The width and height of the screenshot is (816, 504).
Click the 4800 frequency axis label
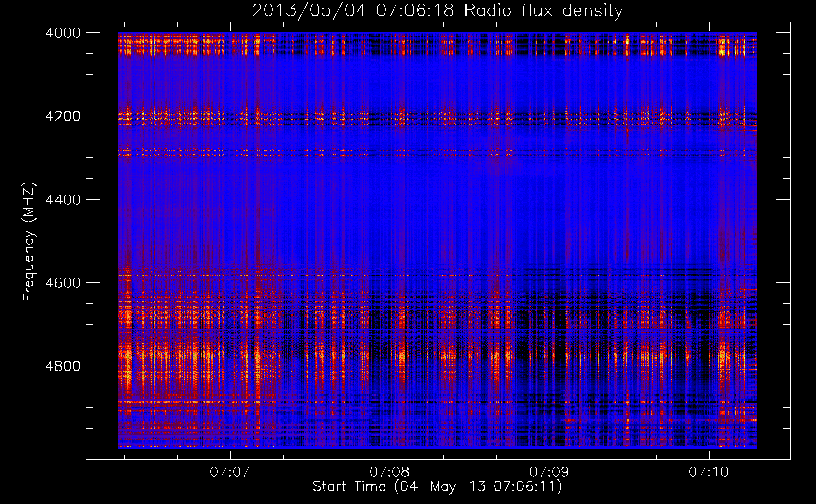coord(63,366)
